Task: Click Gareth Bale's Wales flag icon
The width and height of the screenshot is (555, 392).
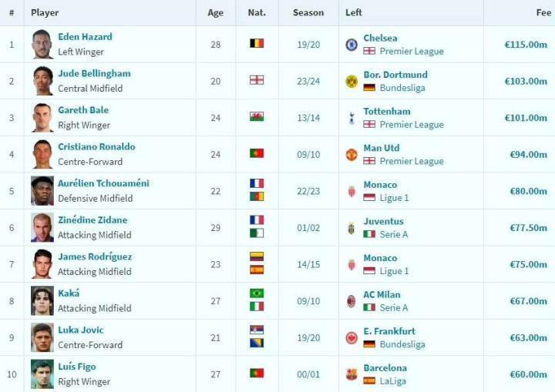Action: [257, 117]
